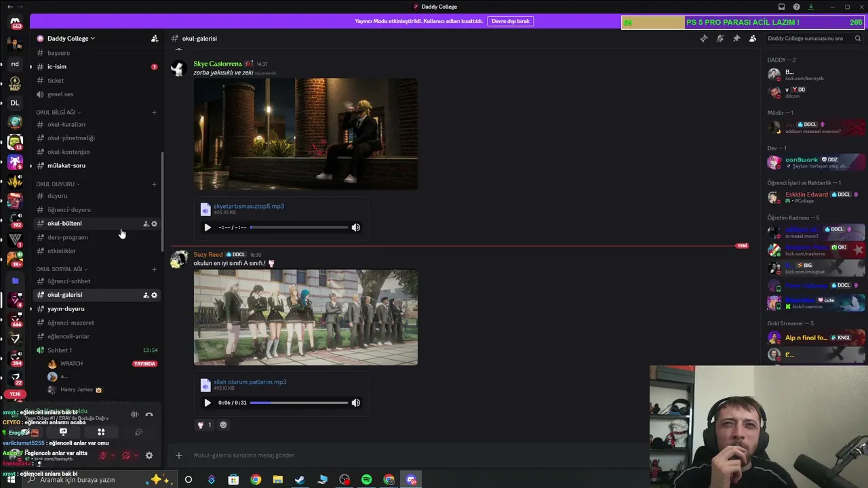Open Skye Castorrena's night courtyard image
This screenshot has width=868, height=488.
click(x=306, y=134)
